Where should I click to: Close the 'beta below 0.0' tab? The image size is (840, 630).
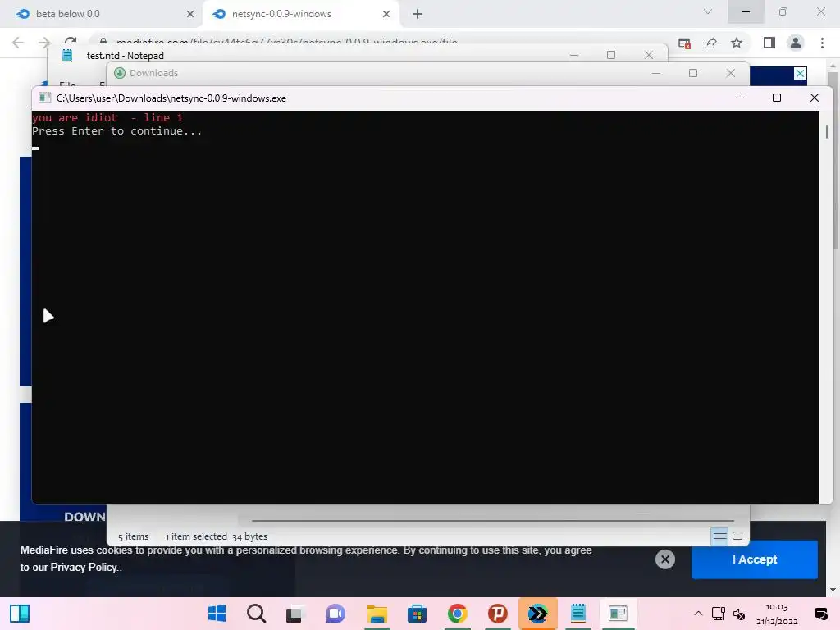(190, 14)
